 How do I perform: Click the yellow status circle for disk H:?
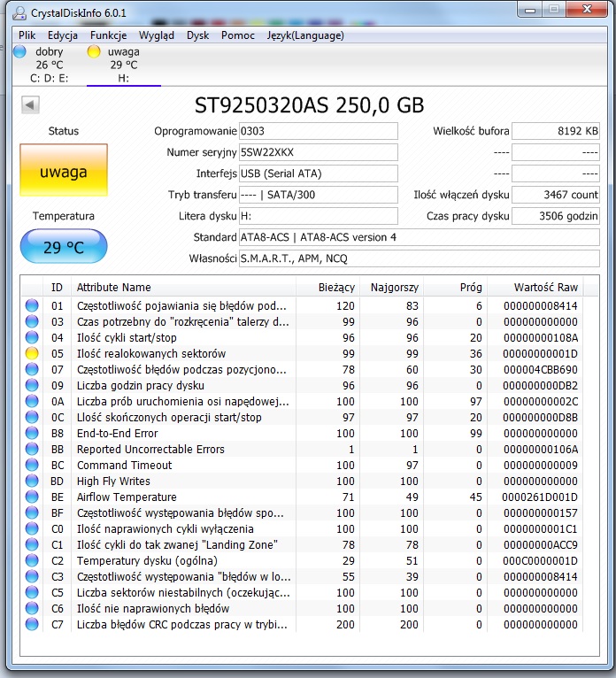[x=94, y=51]
